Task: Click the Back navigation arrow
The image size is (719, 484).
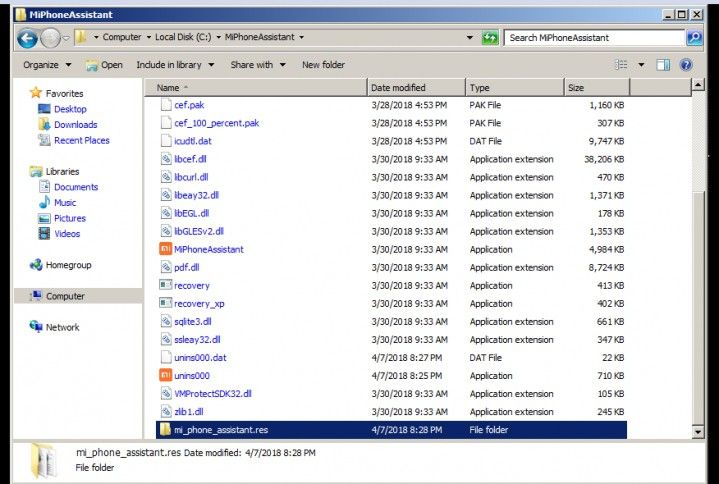Action: (x=27, y=38)
